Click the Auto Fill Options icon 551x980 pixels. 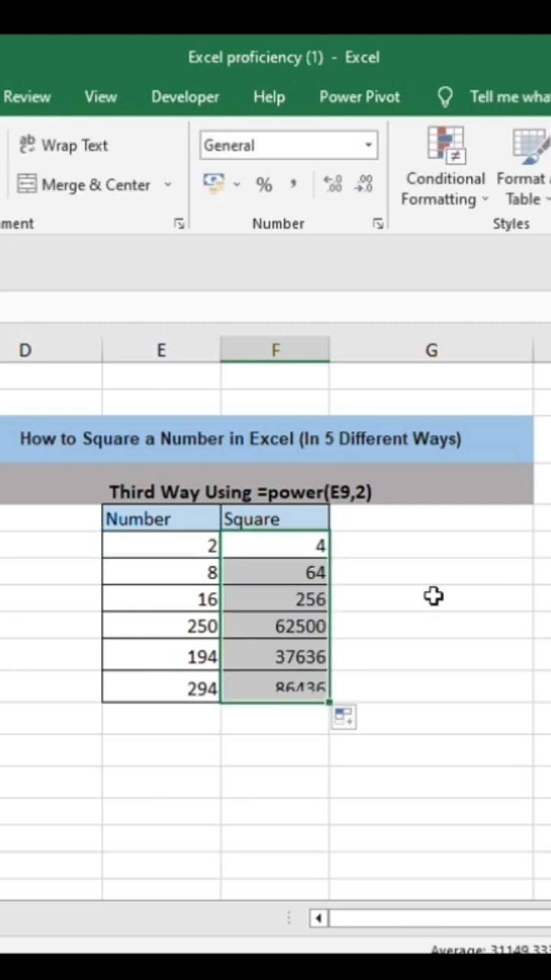tap(344, 717)
